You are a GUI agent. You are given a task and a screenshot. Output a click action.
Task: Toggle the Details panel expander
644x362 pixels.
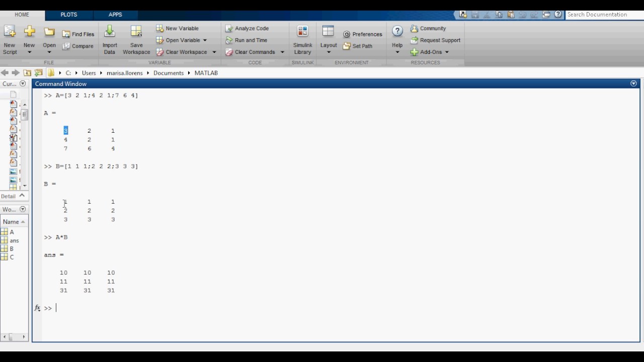tap(23, 196)
